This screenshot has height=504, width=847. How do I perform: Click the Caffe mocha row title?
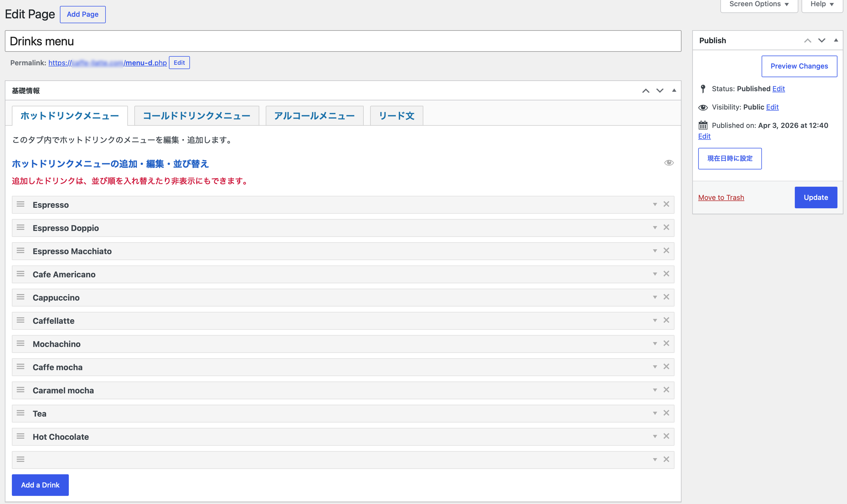coord(57,367)
